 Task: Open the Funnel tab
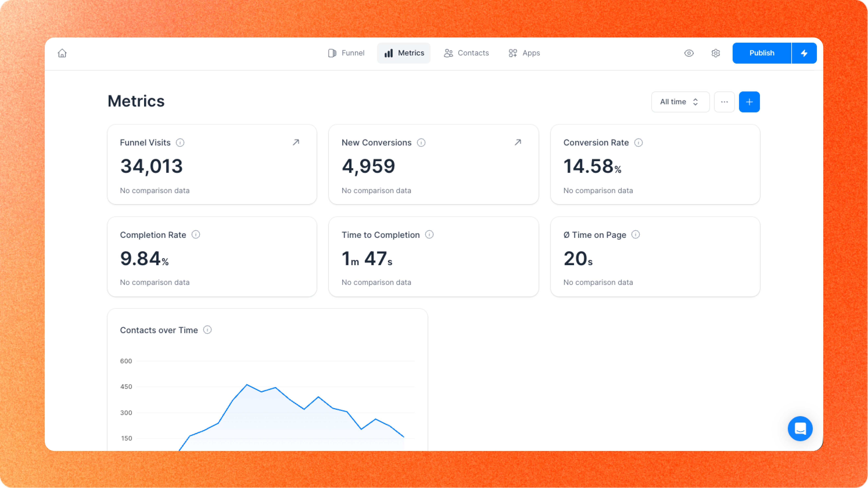[346, 53]
